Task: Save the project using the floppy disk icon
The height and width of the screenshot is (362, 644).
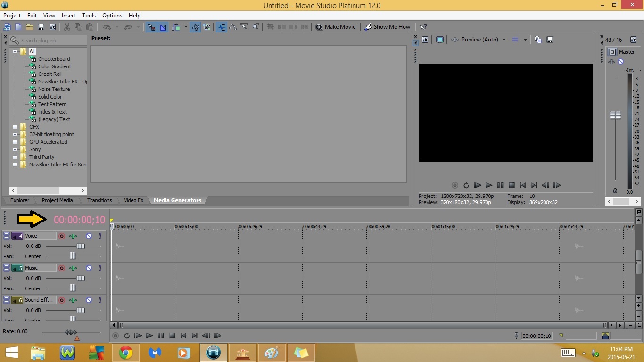Action: click(41, 27)
